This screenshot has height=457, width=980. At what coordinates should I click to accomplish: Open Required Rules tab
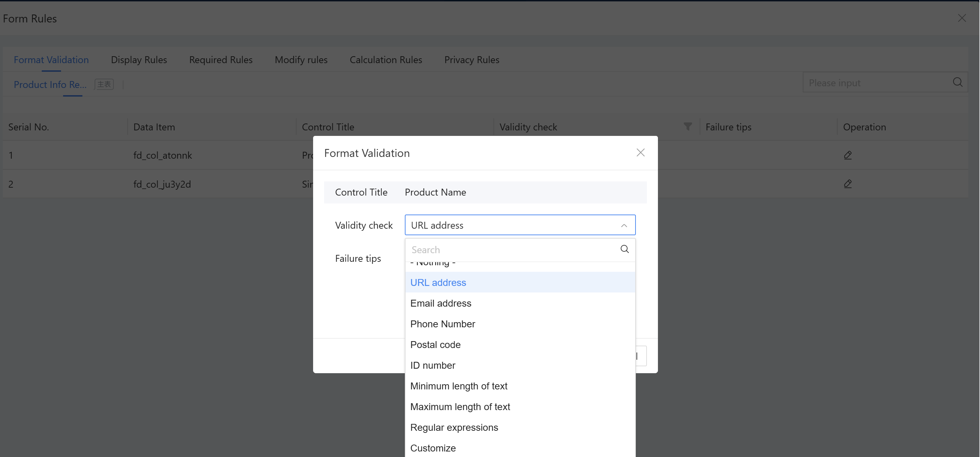(x=221, y=60)
